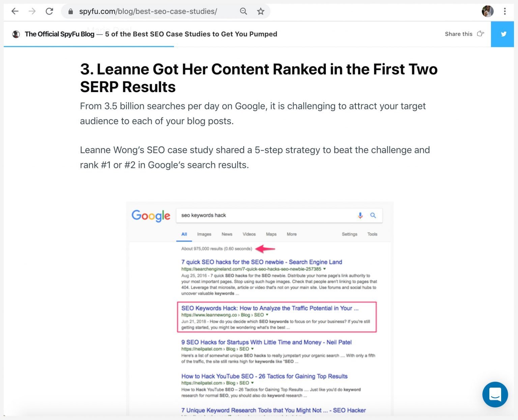
Task: Click the magnifying glass to run the Google search
Action: (373, 215)
